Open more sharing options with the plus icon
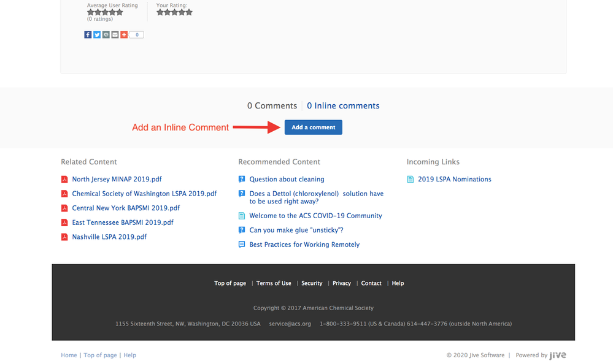 pos(124,35)
